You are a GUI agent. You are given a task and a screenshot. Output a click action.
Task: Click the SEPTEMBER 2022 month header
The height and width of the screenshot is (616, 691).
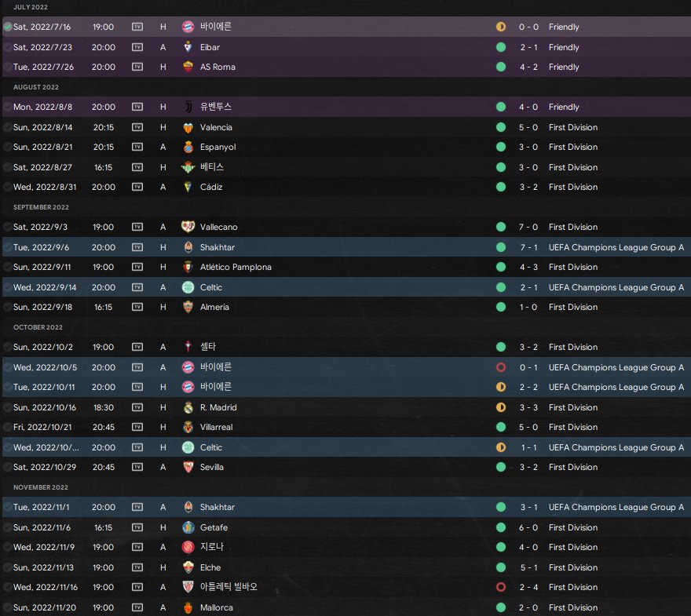[41, 207]
